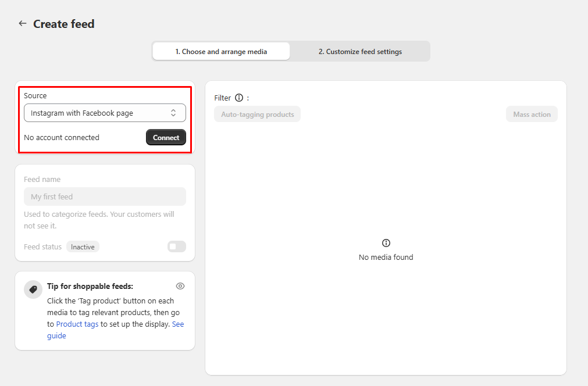Switch to Choose and arrange media tab
588x386 pixels.
(221, 52)
